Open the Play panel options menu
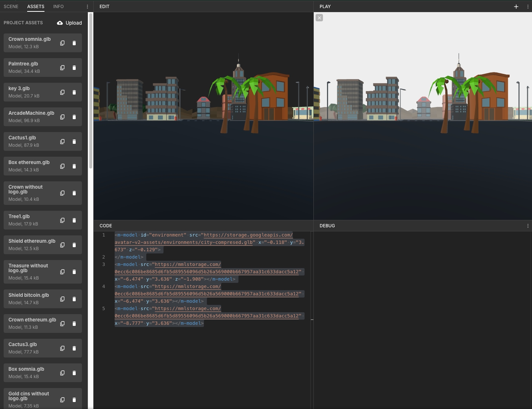This screenshot has width=532, height=409. (x=528, y=7)
